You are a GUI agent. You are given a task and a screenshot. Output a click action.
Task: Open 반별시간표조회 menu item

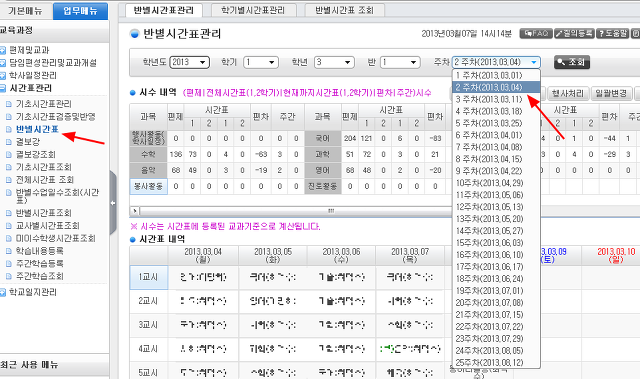[43, 213]
